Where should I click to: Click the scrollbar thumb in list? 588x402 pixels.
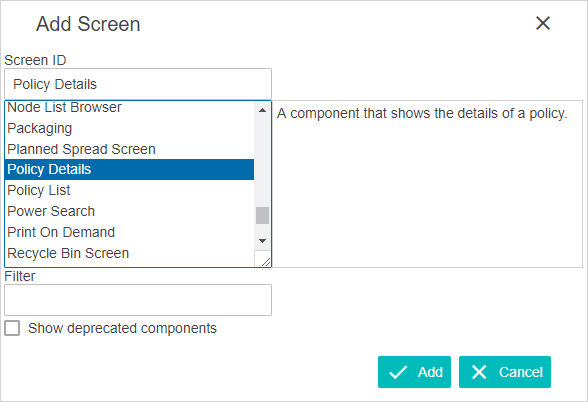(x=262, y=216)
